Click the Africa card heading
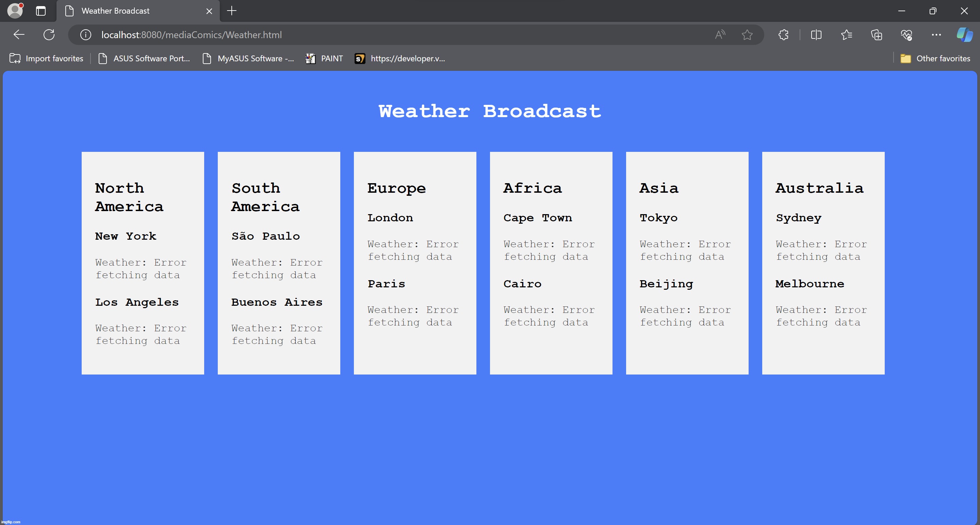The image size is (980, 525). (533, 188)
